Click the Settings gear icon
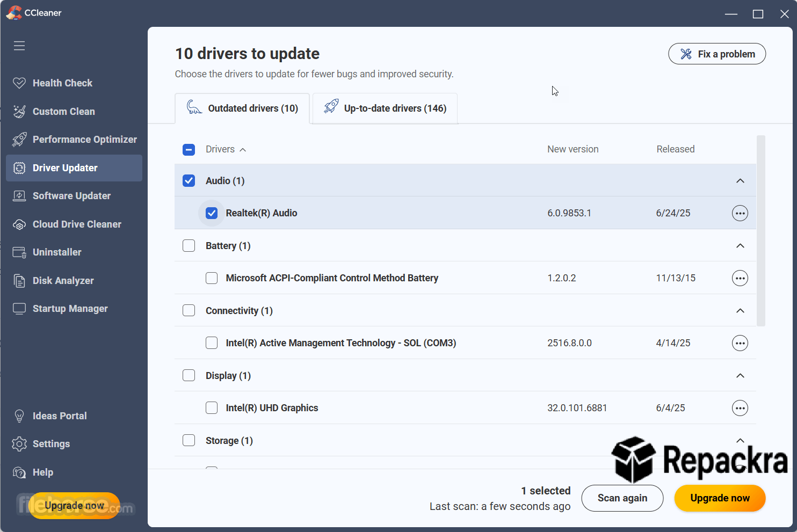Image resolution: width=797 pixels, height=532 pixels. pyautogui.click(x=19, y=444)
